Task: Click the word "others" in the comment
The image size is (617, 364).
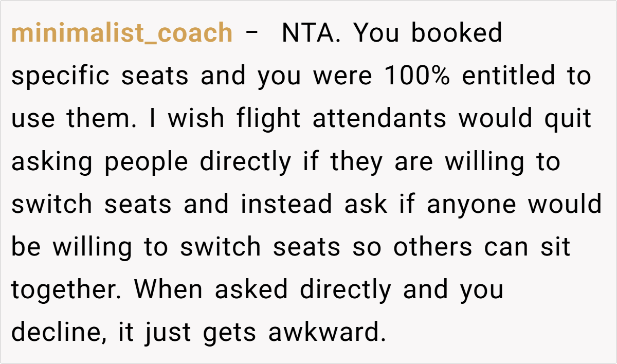Action: (432, 247)
